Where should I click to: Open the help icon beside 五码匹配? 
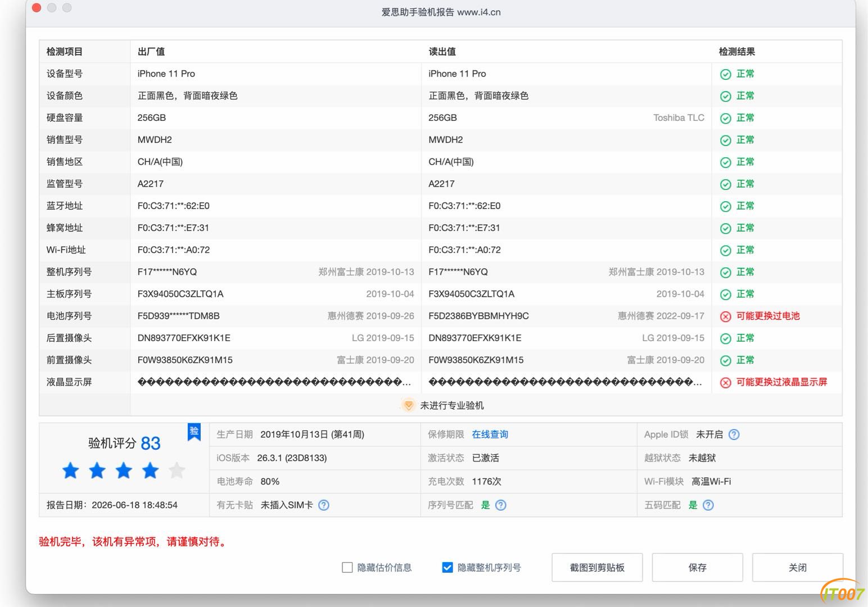tap(708, 505)
